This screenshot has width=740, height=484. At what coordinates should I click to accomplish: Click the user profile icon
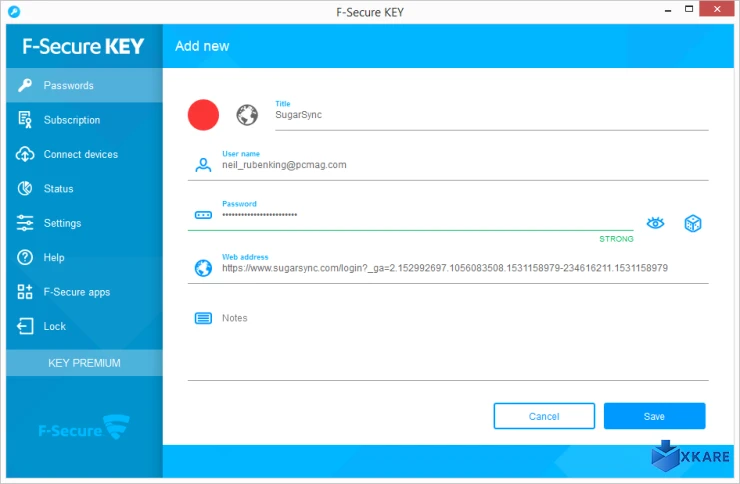(x=203, y=165)
